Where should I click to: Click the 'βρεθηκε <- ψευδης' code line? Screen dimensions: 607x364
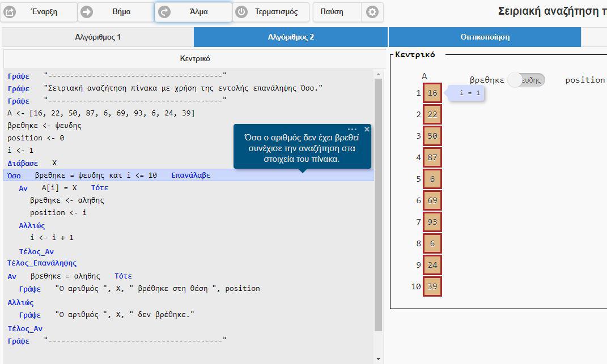(45, 126)
